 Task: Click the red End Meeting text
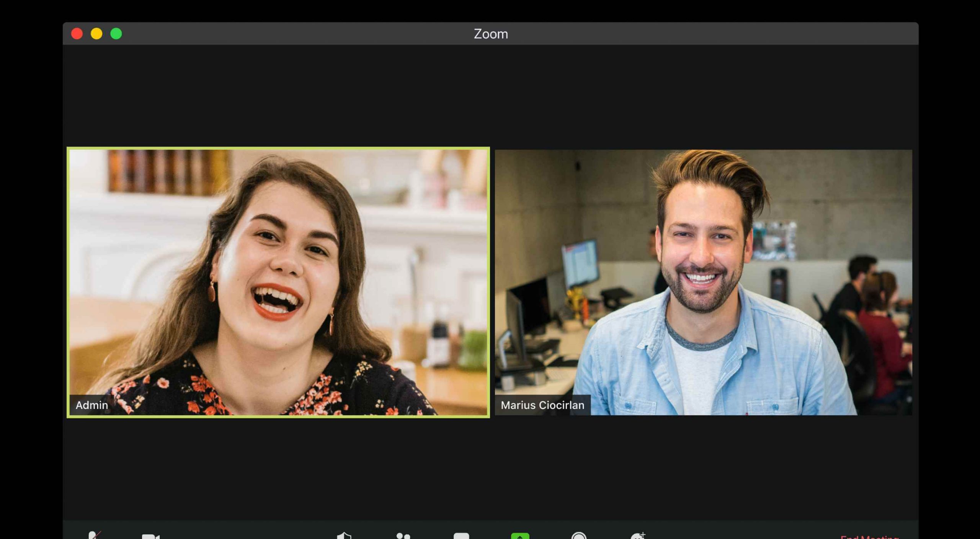pos(869,537)
